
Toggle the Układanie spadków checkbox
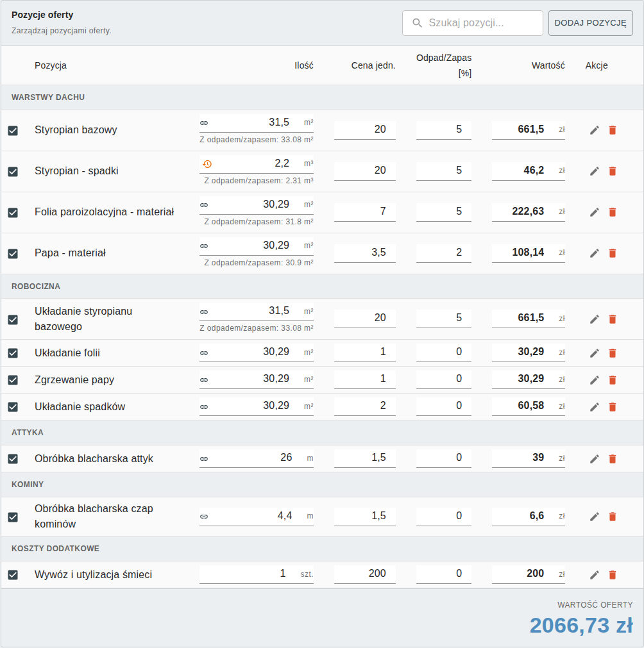(x=13, y=406)
